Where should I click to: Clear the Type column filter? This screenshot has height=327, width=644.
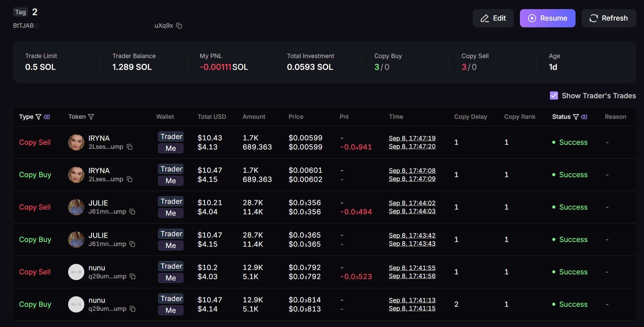coord(47,117)
